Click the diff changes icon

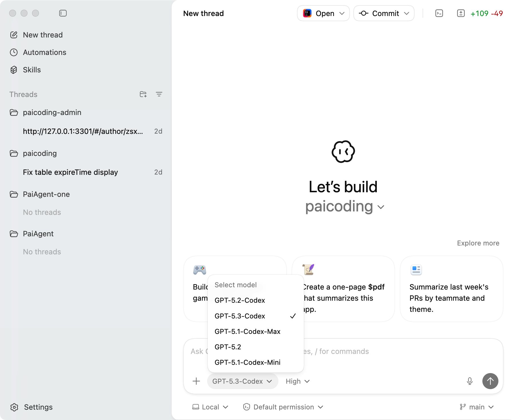(x=461, y=13)
